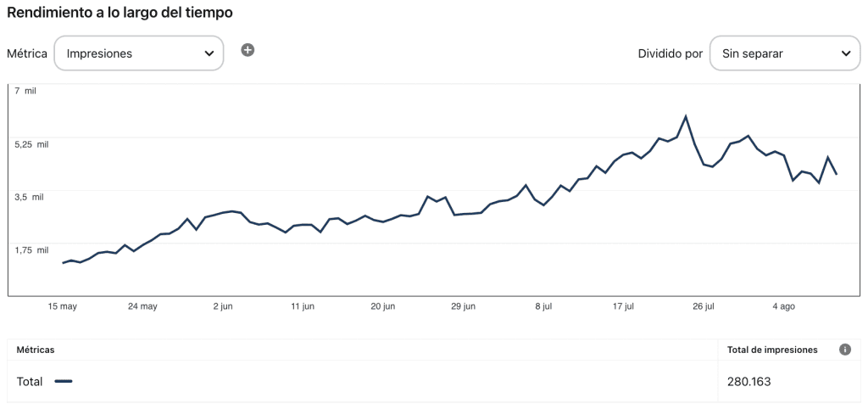Click the highest peak on the impressions line

click(685, 116)
